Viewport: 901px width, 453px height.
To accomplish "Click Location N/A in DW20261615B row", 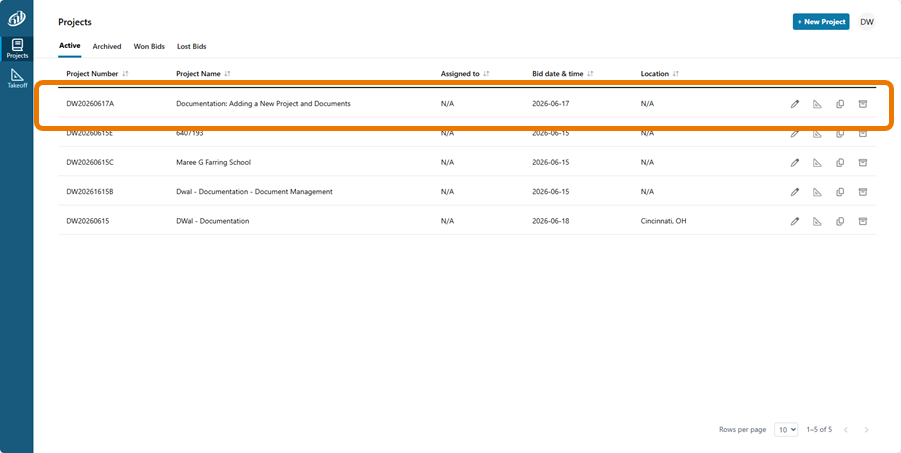I will (x=647, y=191).
